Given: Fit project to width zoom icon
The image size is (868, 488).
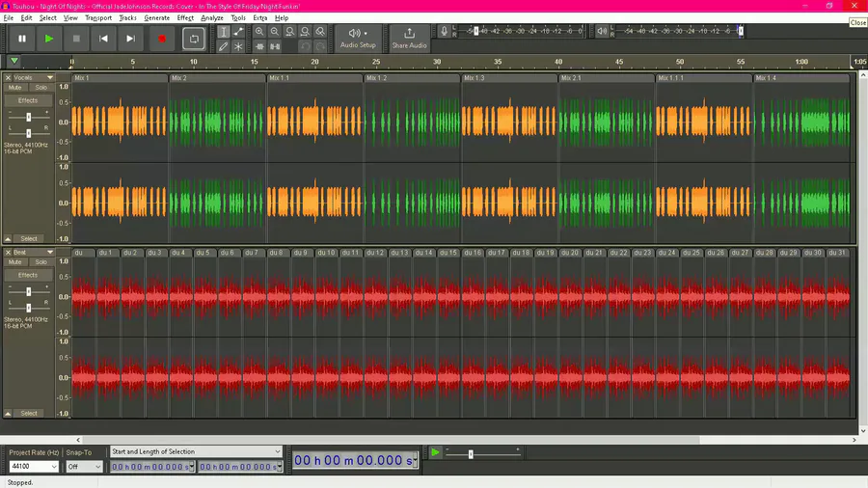Looking at the screenshot, I should 305,32.
